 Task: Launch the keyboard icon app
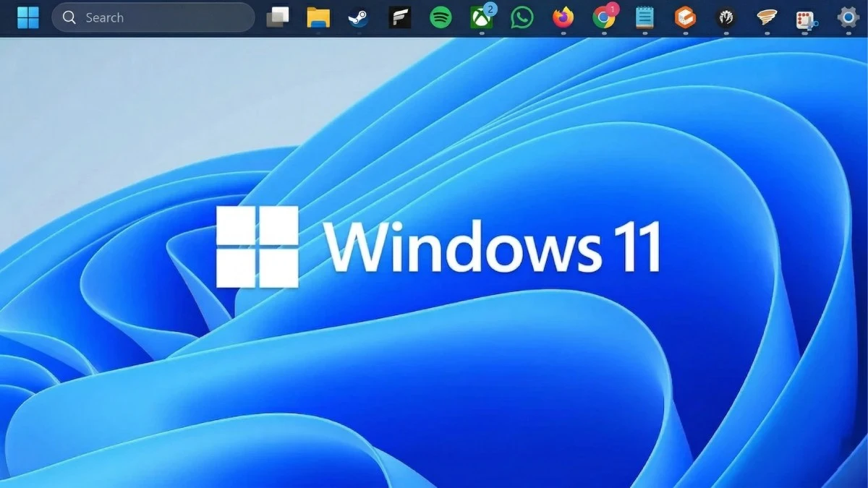(805, 19)
